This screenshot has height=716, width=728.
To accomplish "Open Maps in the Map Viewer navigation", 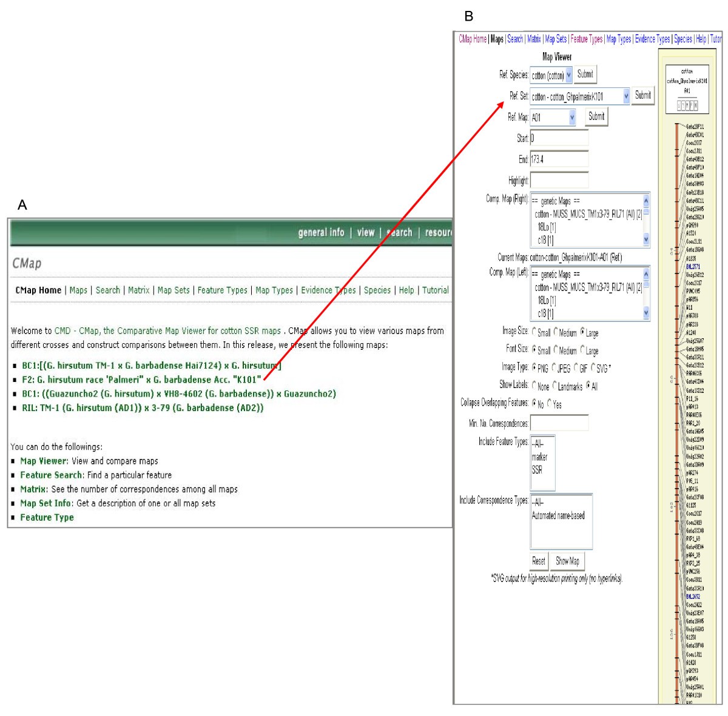I will pos(497,39).
